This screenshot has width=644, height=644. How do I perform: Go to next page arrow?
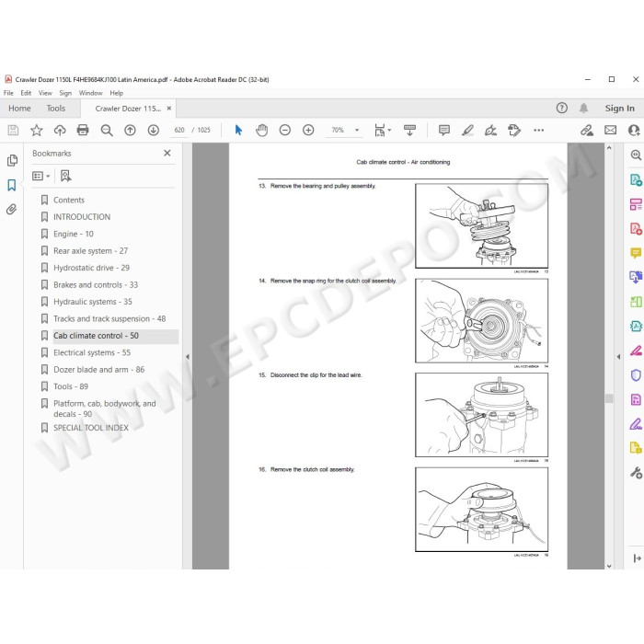click(154, 131)
